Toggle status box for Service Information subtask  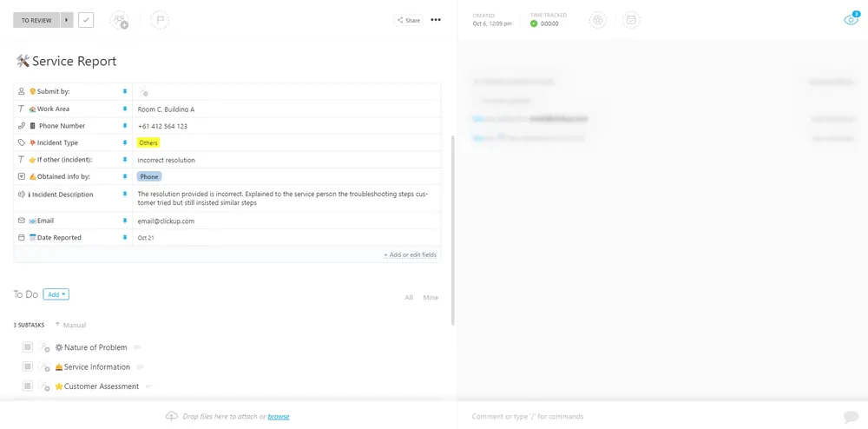[x=28, y=366]
